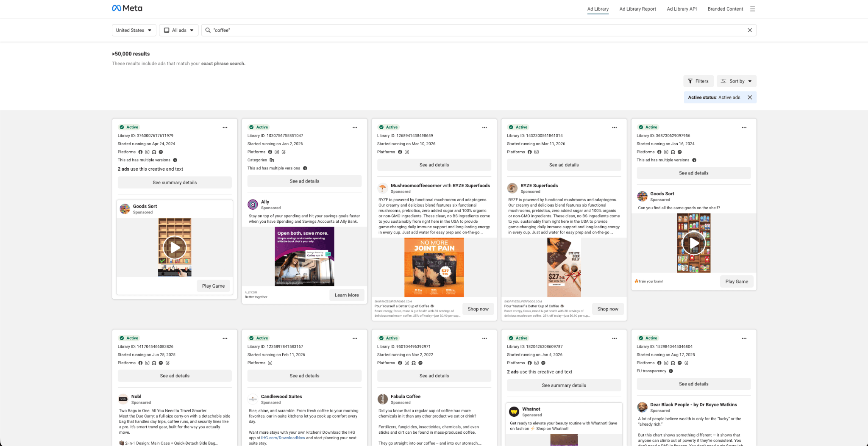The width and height of the screenshot is (868, 446).
Task: Open the NO MORE JOINT PAIN ad image
Action: (434, 267)
